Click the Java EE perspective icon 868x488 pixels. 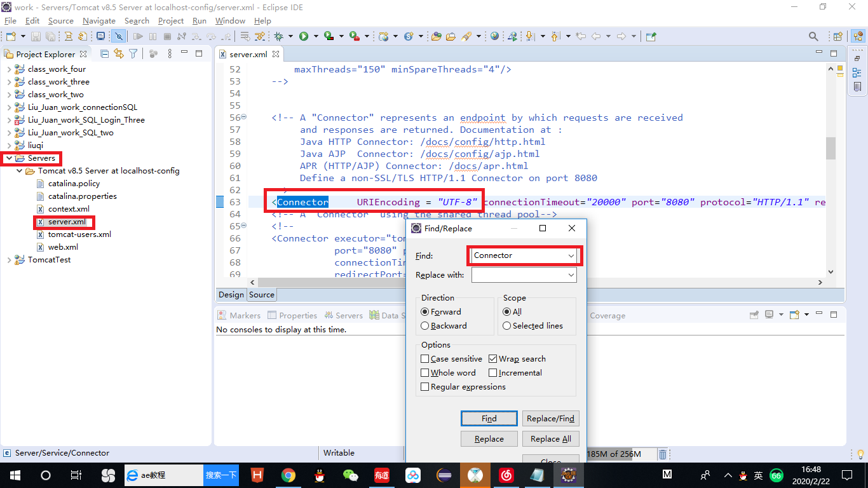pyautogui.click(x=857, y=36)
